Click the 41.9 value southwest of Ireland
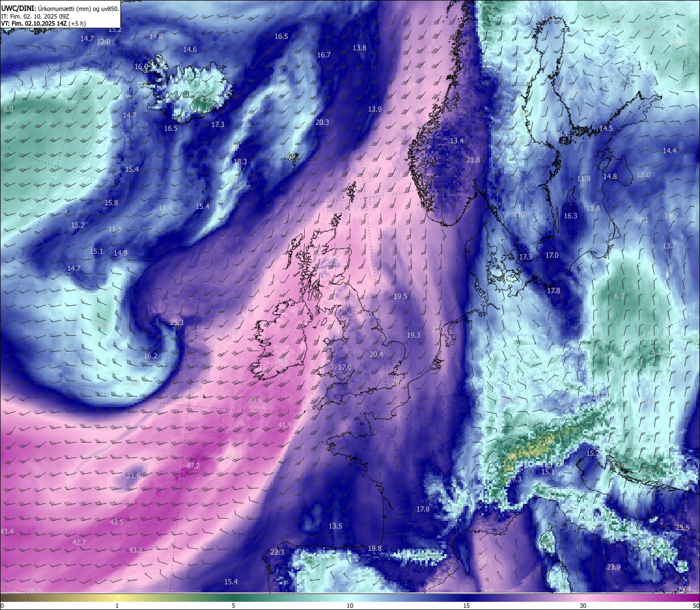This screenshot has height=610, width=700. pos(285,425)
